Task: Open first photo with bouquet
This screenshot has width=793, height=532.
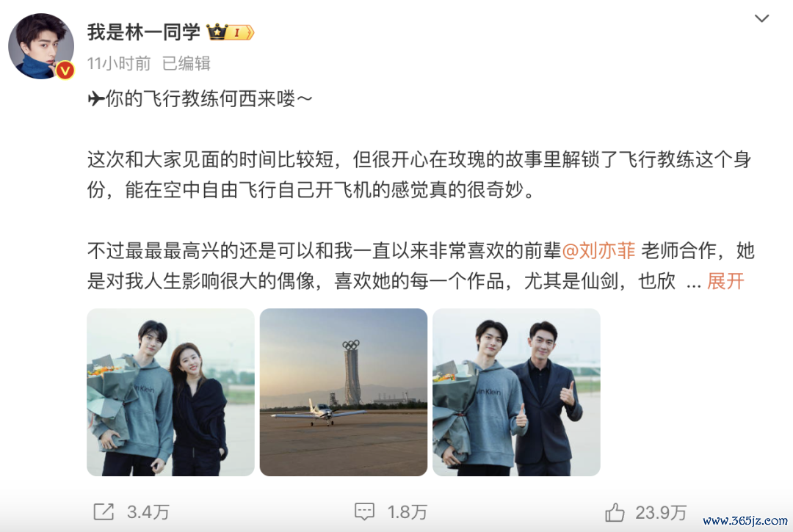Action: (x=170, y=392)
